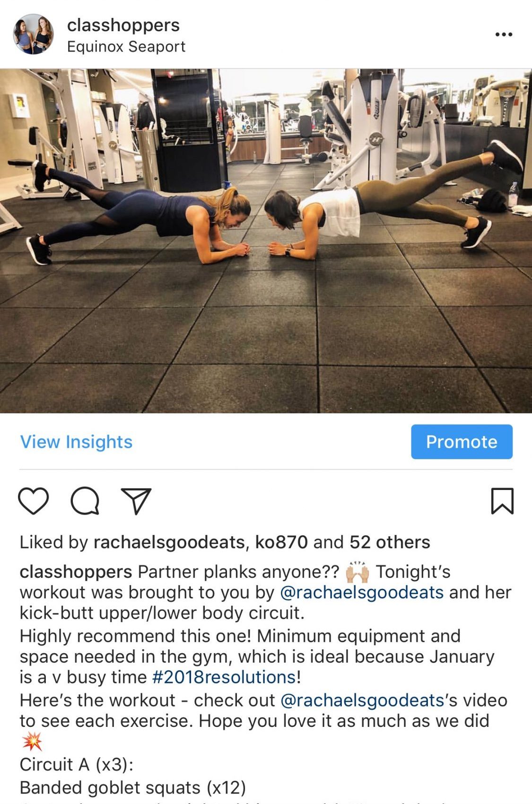Tap the partner planks gym photo
The height and width of the screenshot is (804, 532).
[266, 241]
